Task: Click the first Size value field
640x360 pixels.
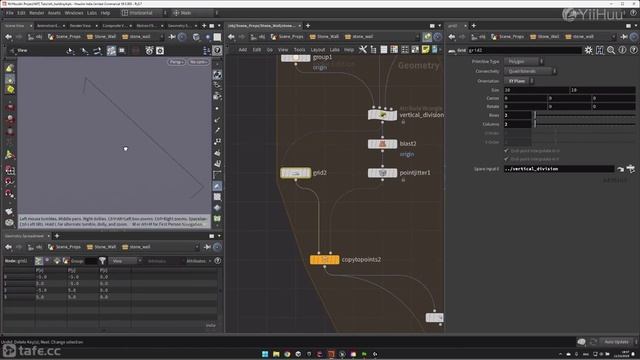Action: (x=536, y=90)
